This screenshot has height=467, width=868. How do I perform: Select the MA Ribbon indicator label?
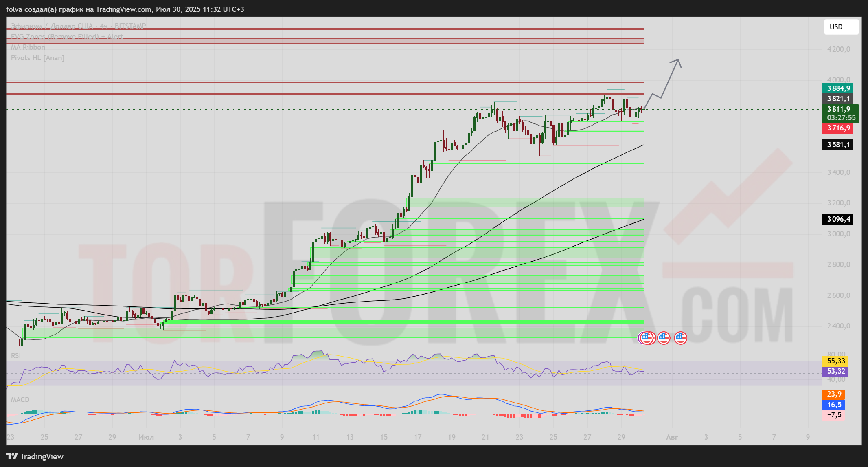pyautogui.click(x=28, y=47)
